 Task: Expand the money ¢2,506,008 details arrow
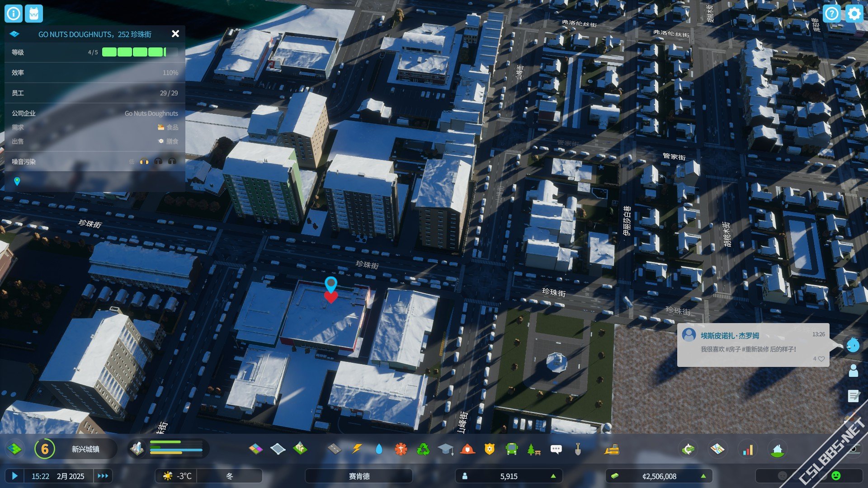coord(703,476)
